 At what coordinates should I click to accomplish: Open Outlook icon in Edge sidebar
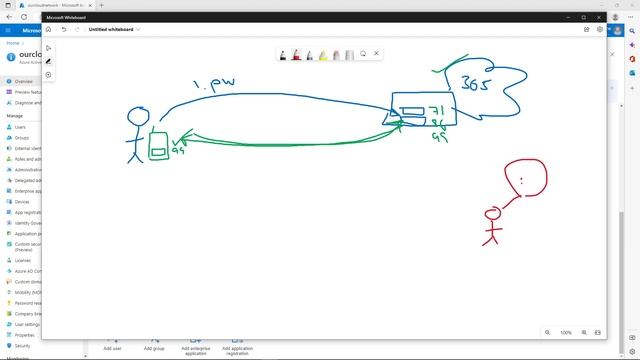(632, 73)
